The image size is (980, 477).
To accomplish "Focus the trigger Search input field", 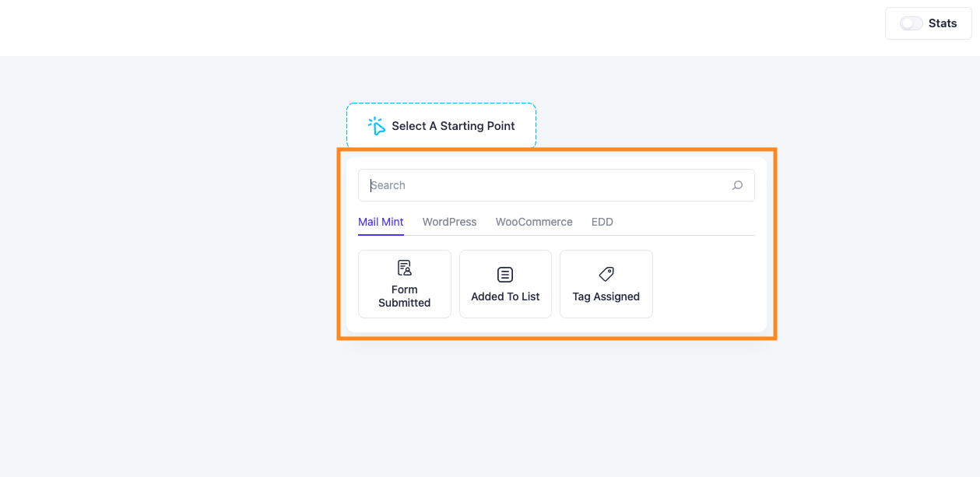I will coord(556,185).
